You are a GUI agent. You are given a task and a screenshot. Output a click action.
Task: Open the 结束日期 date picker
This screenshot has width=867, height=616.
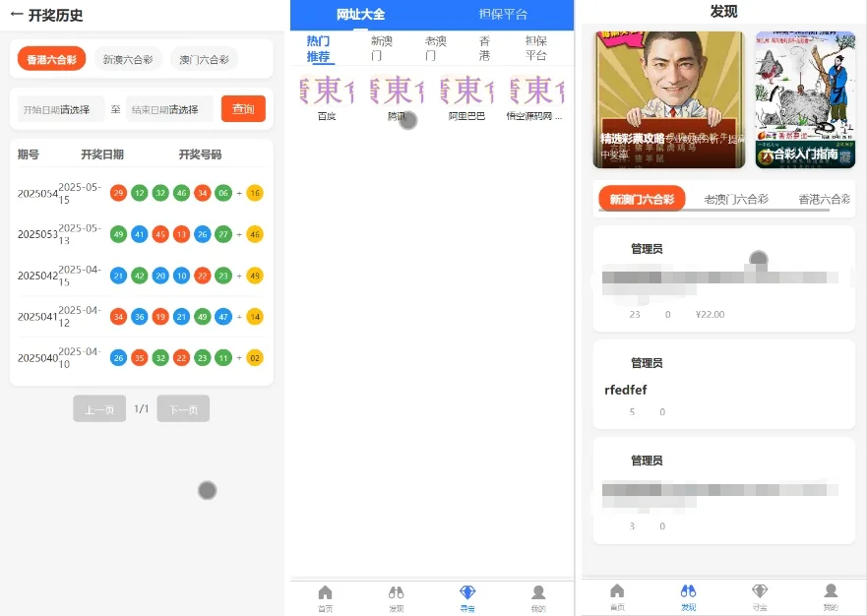tap(169, 109)
